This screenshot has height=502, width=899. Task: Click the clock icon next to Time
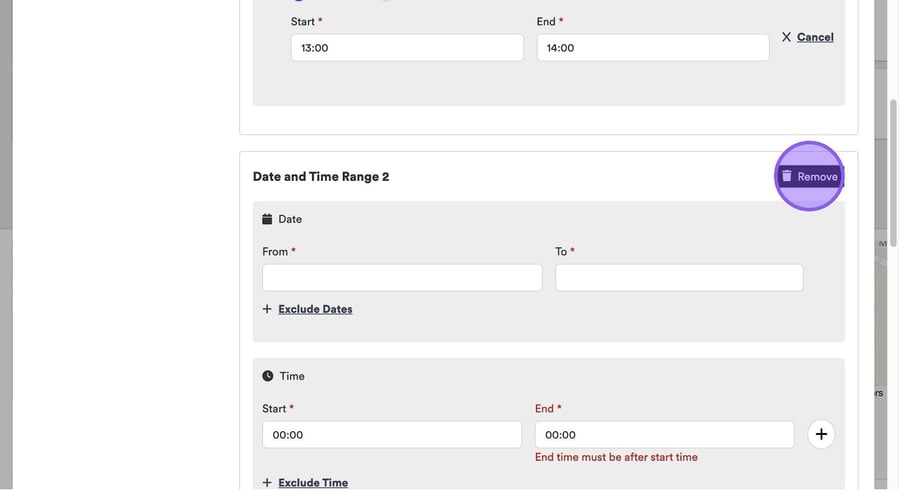coord(268,376)
